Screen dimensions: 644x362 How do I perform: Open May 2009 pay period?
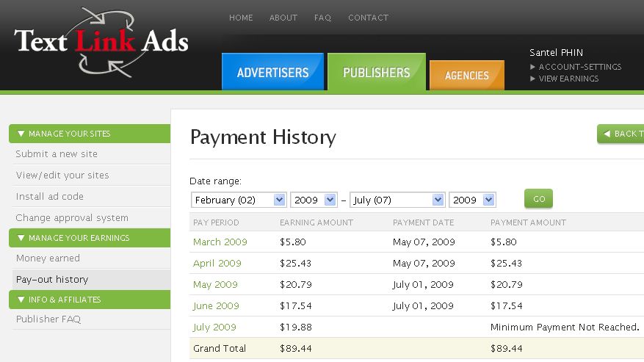click(x=215, y=285)
